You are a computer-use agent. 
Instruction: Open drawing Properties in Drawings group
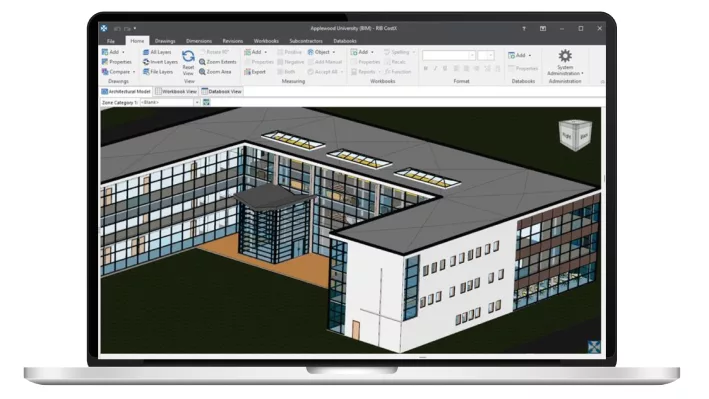pos(117,62)
